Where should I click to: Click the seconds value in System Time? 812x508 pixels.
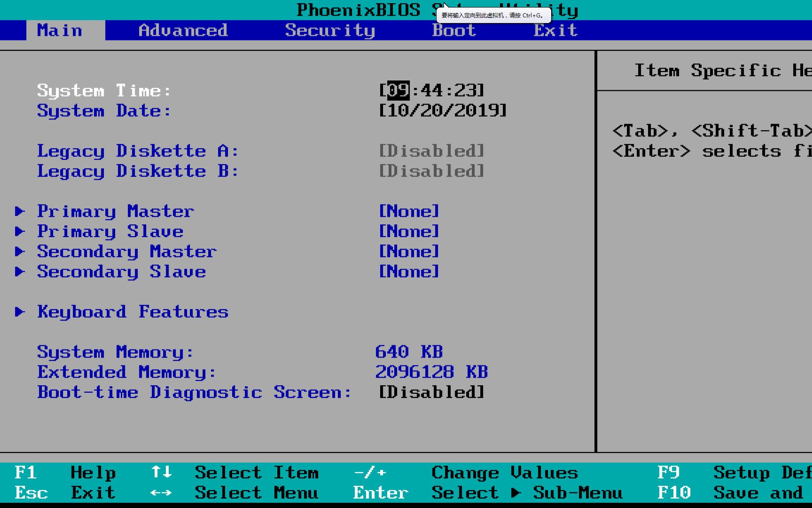coord(465,90)
